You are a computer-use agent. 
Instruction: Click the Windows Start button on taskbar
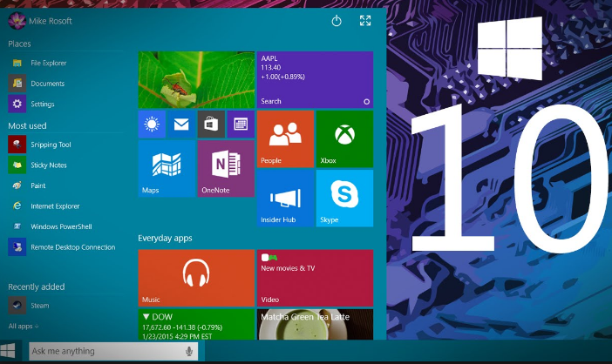pos(8,351)
